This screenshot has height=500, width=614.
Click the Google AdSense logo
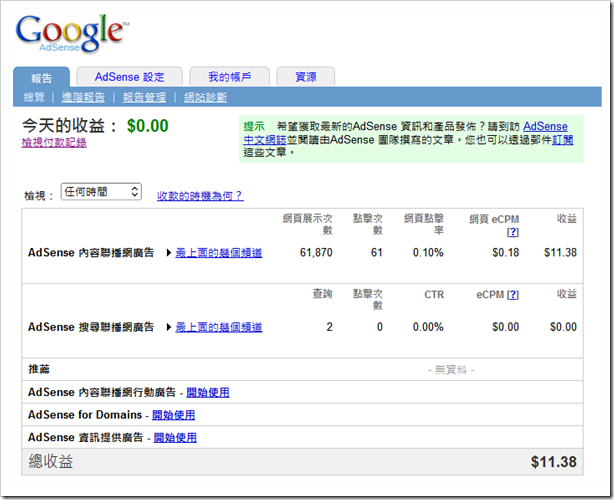(72, 34)
